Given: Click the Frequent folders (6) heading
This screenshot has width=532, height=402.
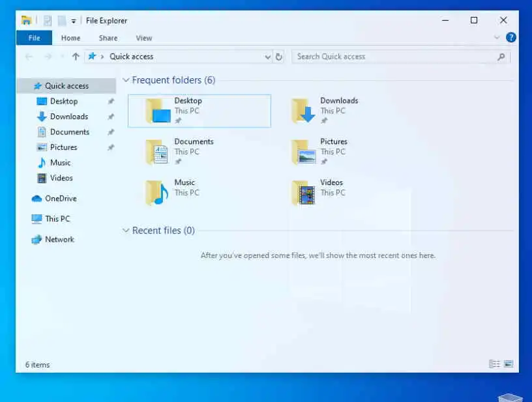Looking at the screenshot, I should pos(173,80).
